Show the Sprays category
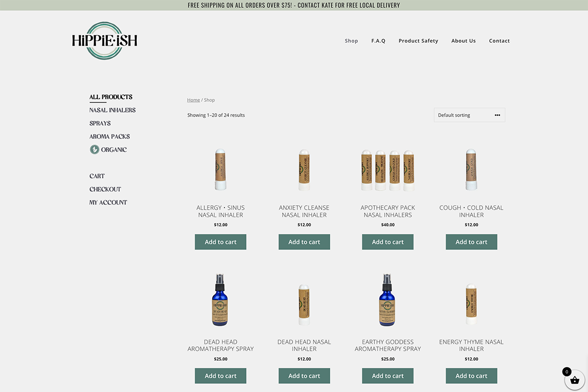The width and height of the screenshot is (588, 392). (100, 123)
